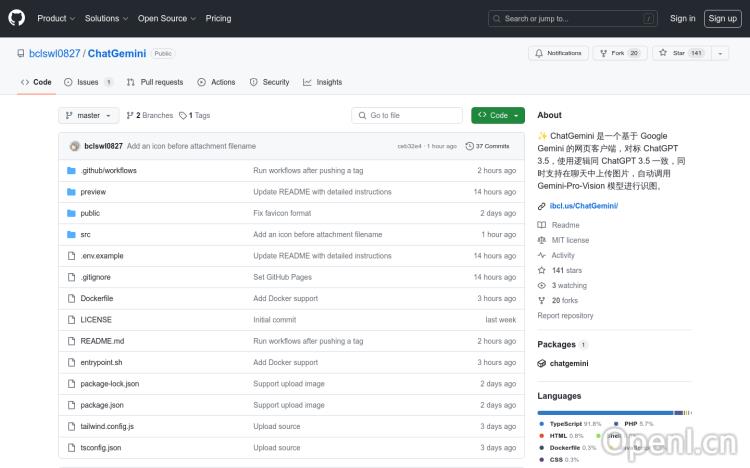Image resolution: width=750 pixels, height=468 pixels.
Task: Click the Go to file input
Action: [x=410, y=116]
